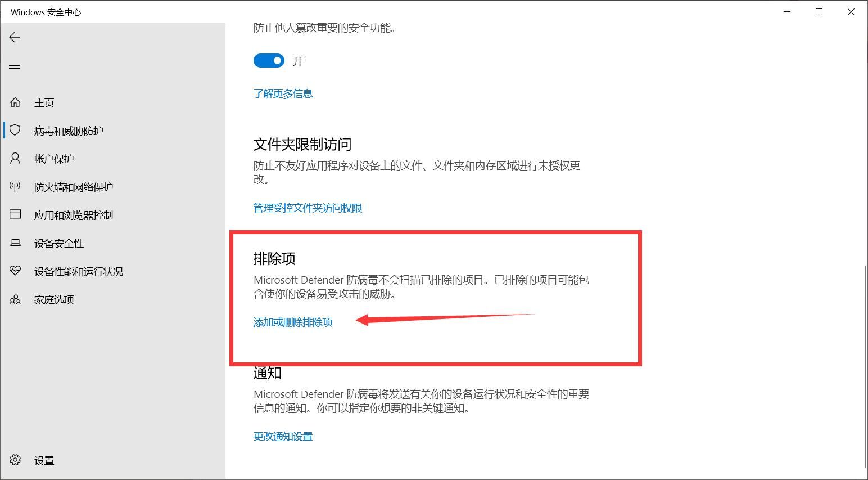Click 添加或删除排除项 link
The width and height of the screenshot is (868, 480).
point(293,322)
